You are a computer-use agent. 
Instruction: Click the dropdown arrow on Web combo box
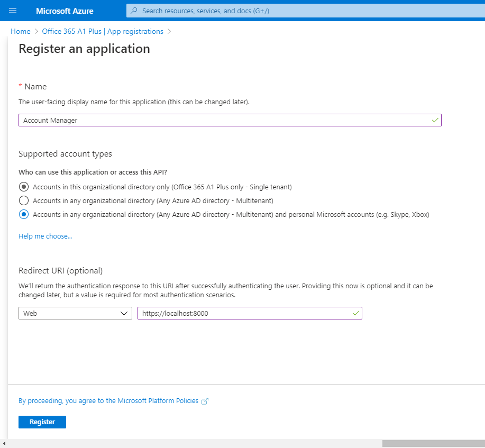[124, 314]
